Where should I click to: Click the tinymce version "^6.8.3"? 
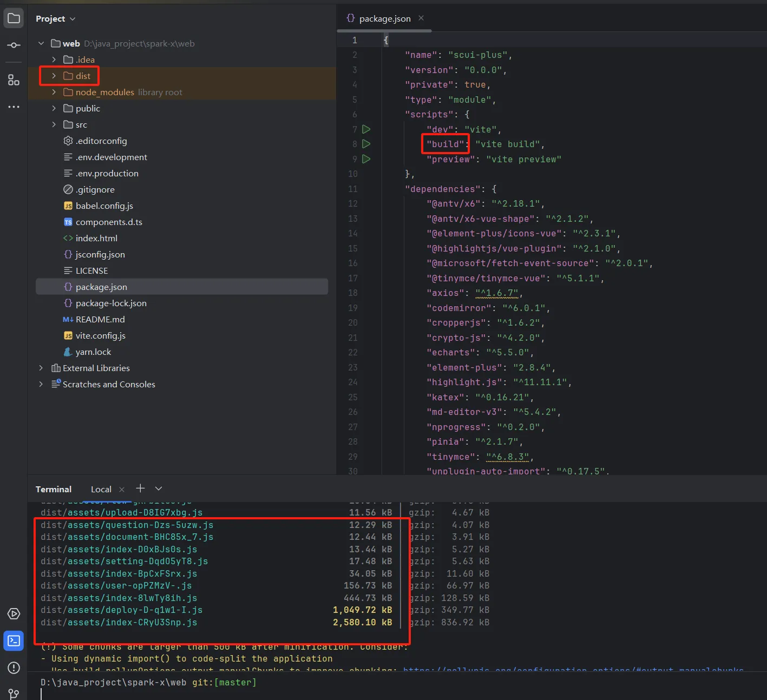[508, 457]
